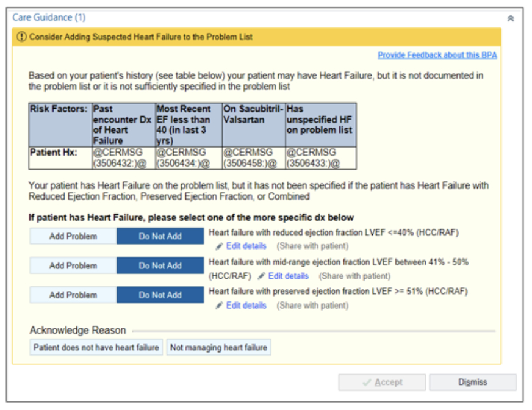Choose 'Patient does not have heart failure' reason
532x410 pixels.
click(x=96, y=348)
